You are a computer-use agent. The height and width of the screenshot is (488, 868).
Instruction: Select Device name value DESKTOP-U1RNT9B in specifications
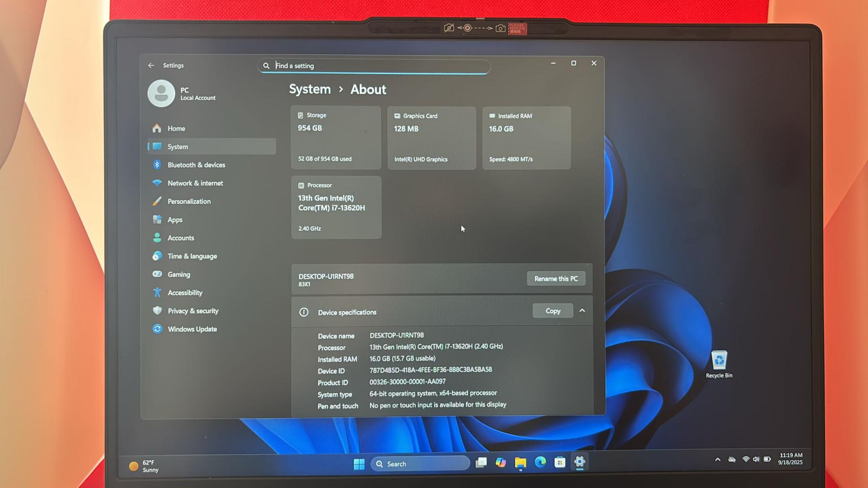pos(397,335)
